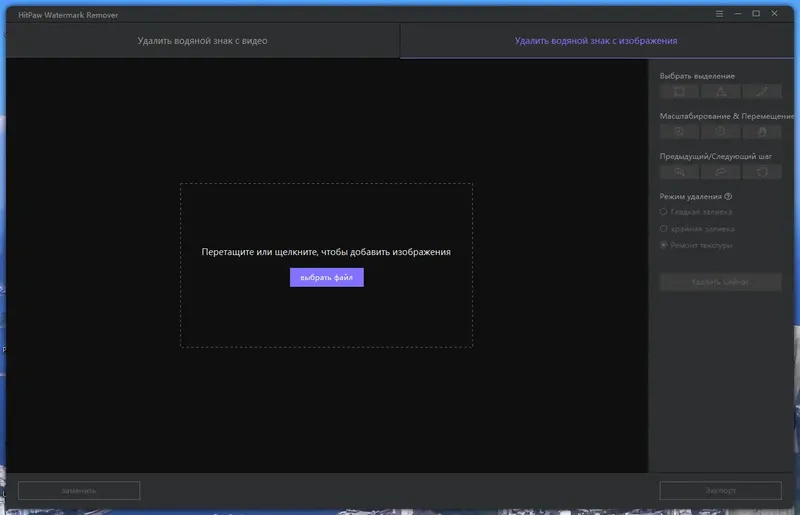Image resolution: width=800 pixels, height=515 pixels.
Task: Click the zoom in tool
Action: coord(679,132)
